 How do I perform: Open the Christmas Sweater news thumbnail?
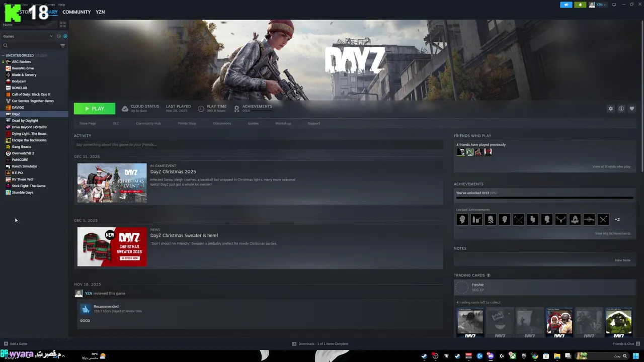pos(112,246)
